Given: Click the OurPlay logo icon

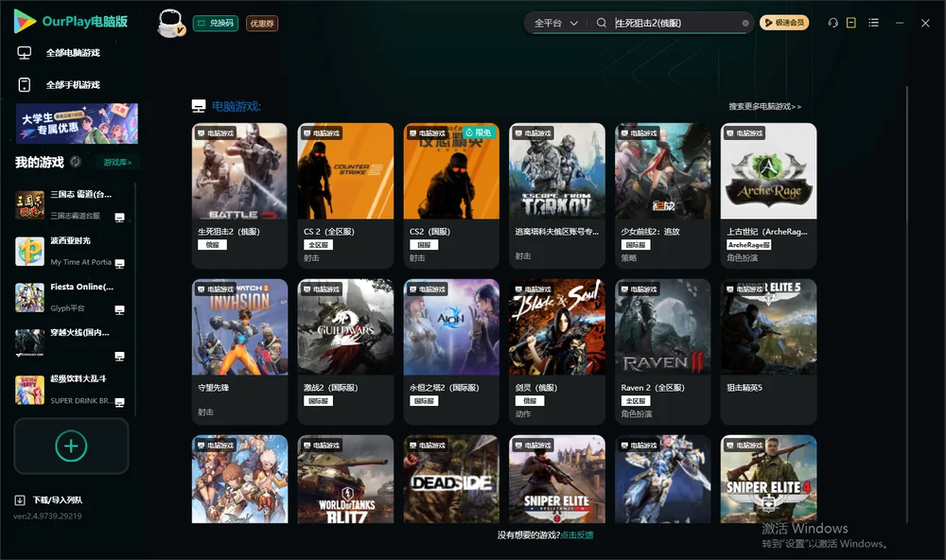Looking at the screenshot, I should point(25,21).
